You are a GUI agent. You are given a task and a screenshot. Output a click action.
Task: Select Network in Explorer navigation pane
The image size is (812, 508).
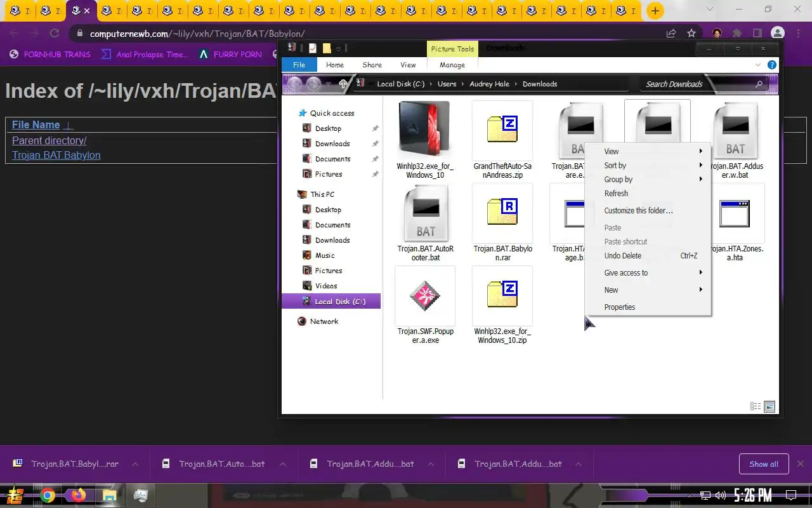(x=324, y=321)
